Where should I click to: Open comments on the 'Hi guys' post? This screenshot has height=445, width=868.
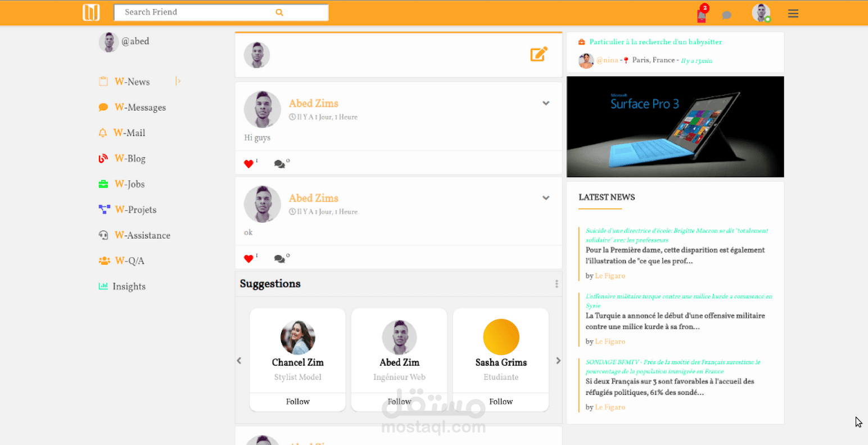pyautogui.click(x=279, y=164)
